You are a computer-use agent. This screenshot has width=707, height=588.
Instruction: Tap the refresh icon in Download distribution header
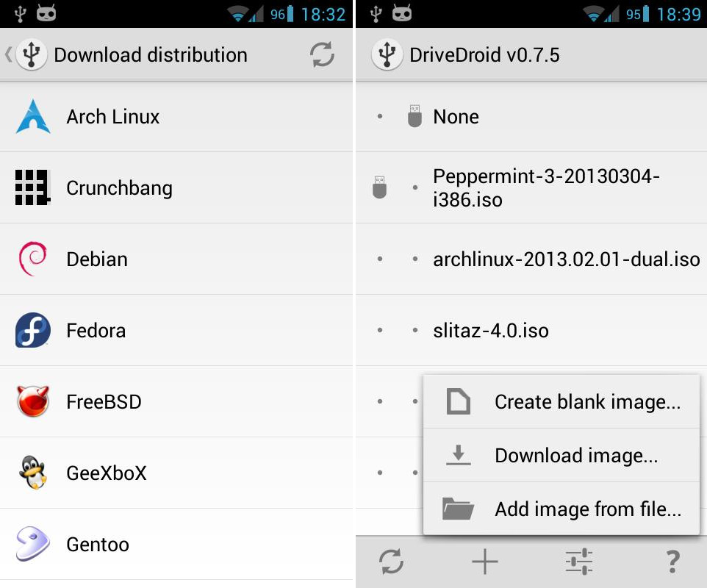[x=322, y=54]
